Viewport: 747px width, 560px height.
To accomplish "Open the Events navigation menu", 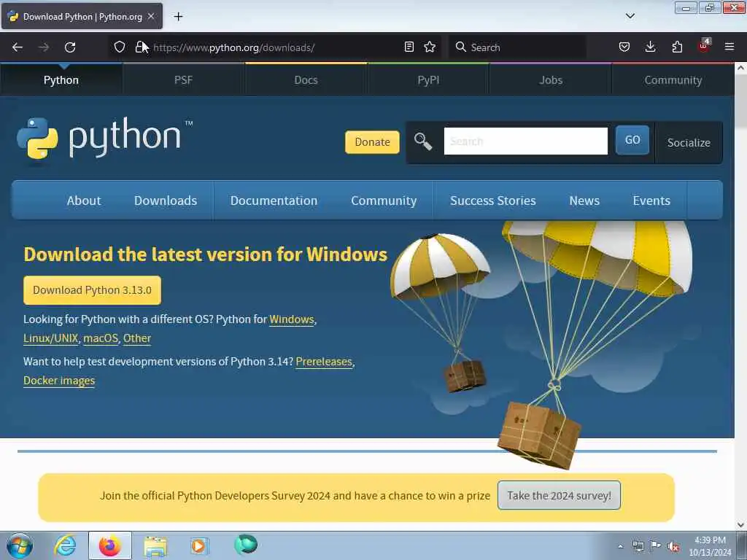I will [x=651, y=201].
